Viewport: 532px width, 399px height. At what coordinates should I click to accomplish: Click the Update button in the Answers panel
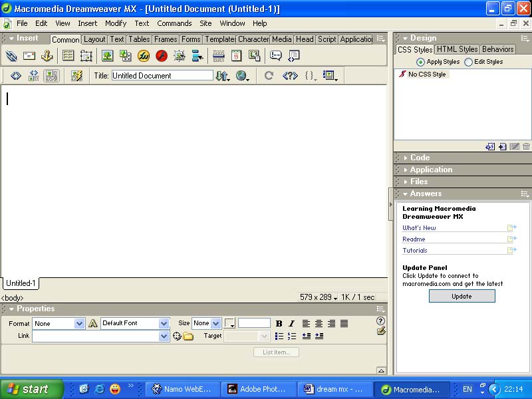pyautogui.click(x=462, y=296)
